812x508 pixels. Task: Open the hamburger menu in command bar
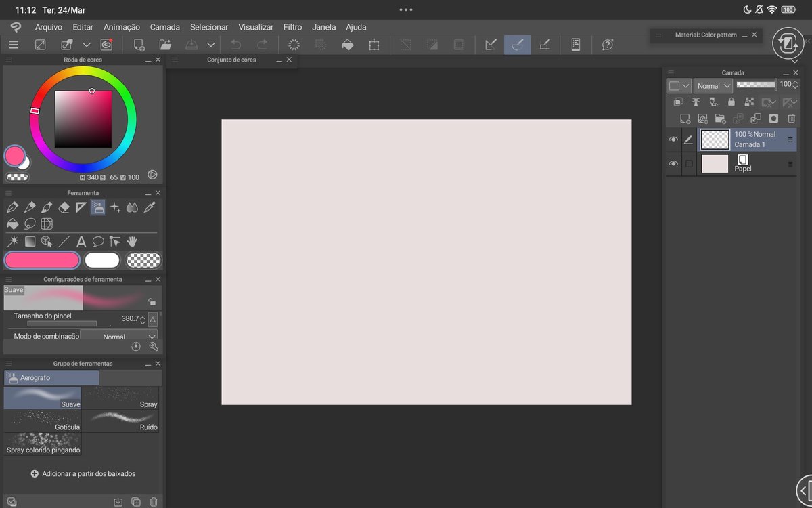(14, 45)
